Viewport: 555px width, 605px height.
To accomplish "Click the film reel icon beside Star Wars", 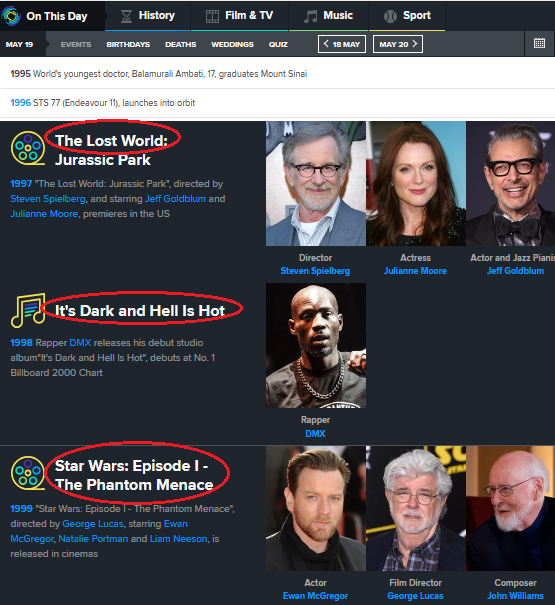I will coord(28,473).
